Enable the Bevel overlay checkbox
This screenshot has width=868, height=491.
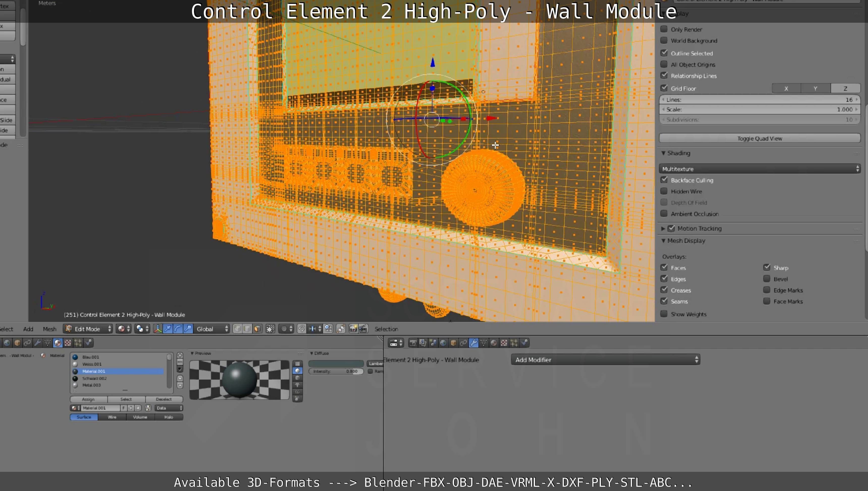pyautogui.click(x=767, y=279)
